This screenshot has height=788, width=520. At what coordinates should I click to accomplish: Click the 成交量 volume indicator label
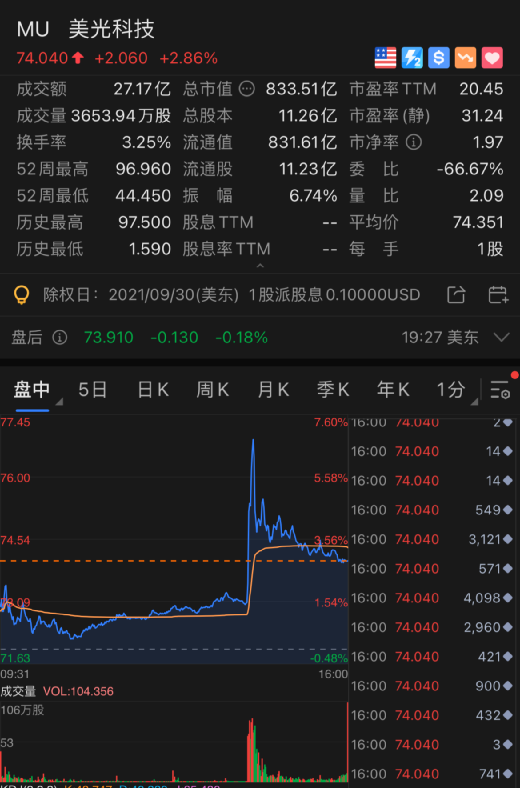pos(18,692)
